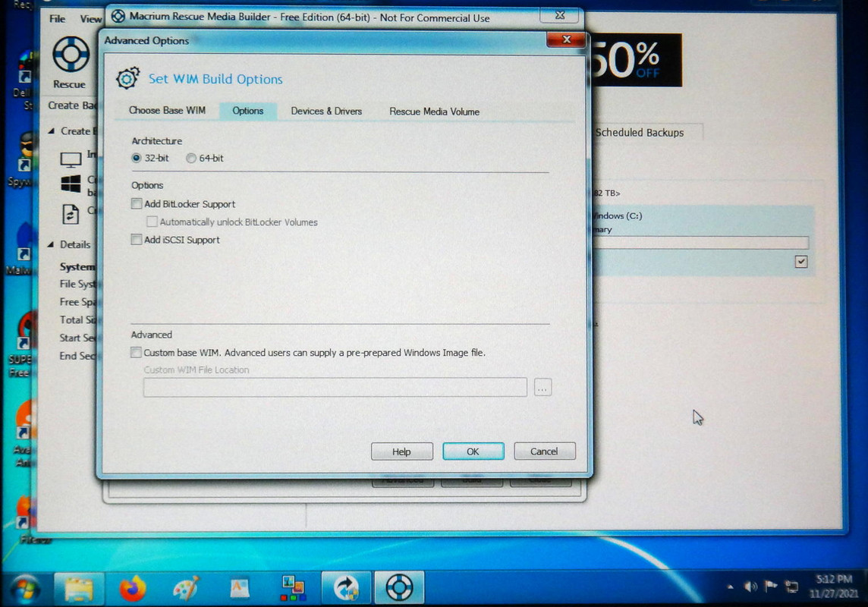Open the View menu in Macrium window

[x=90, y=19]
